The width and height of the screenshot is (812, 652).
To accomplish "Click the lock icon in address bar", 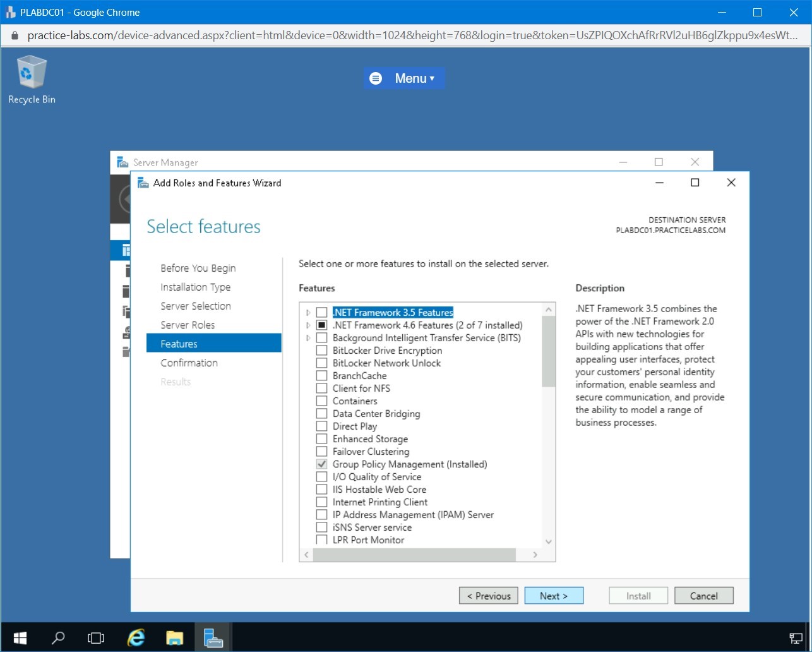I will click(15, 35).
